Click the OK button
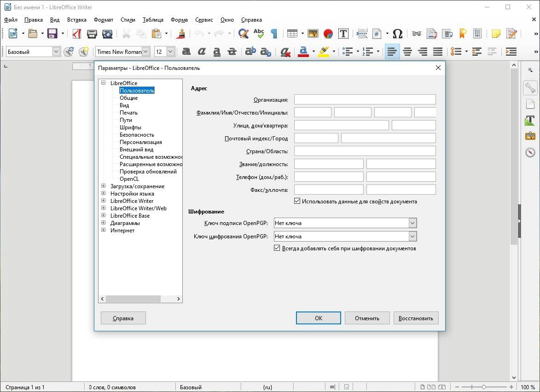Viewport: 540px width, 392px height. tap(318, 318)
